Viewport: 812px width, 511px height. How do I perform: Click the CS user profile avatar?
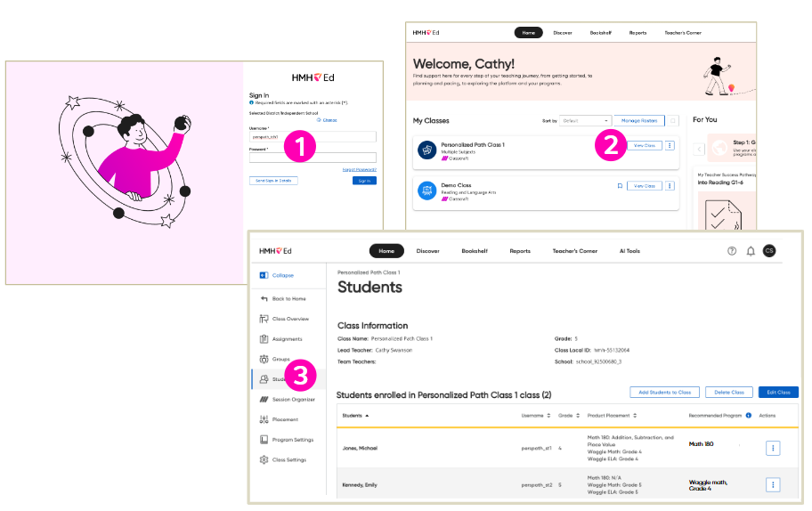769,251
